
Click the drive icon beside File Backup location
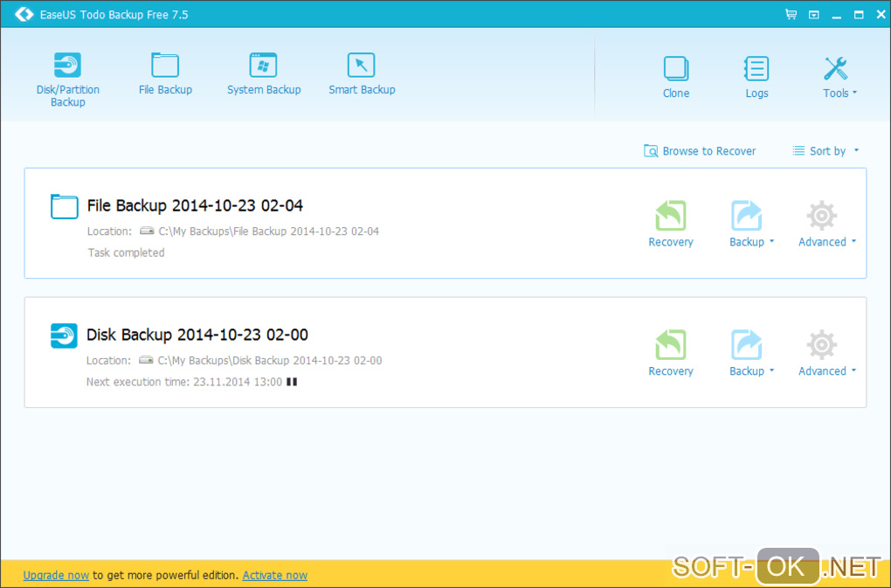pyautogui.click(x=147, y=231)
